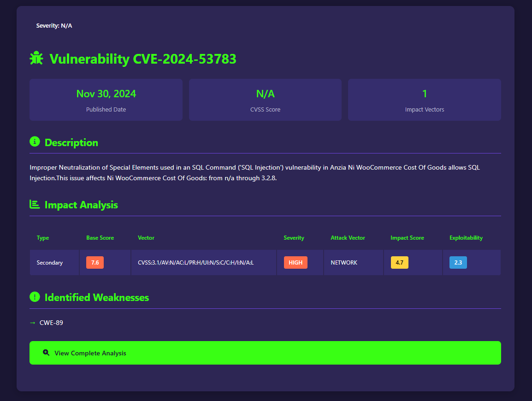The height and width of the screenshot is (401, 532).
Task: Click the Impact Analysis heading
Action: (x=81, y=205)
